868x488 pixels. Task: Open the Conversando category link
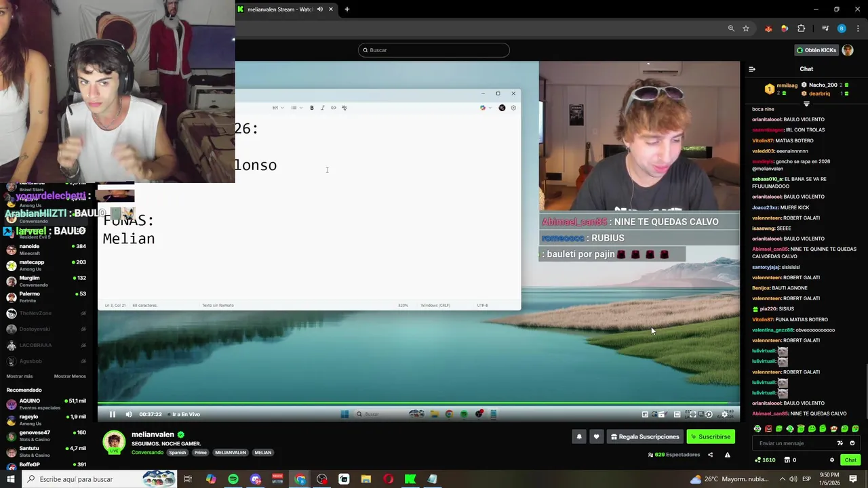click(147, 453)
